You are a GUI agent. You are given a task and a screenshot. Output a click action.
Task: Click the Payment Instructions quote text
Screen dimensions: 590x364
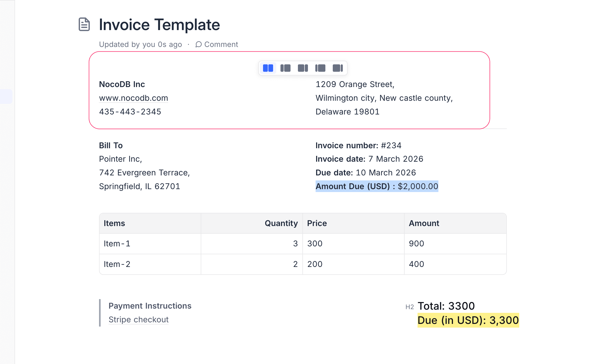click(150, 306)
